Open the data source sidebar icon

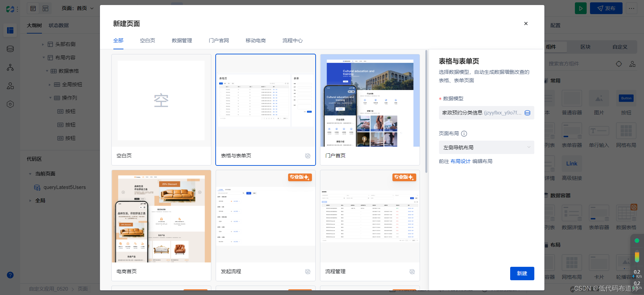click(x=10, y=49)
